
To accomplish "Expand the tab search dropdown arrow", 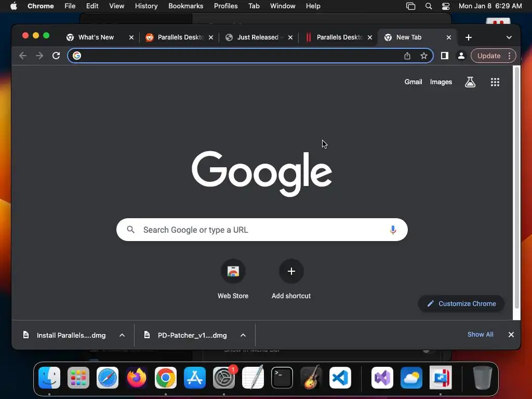I will tap(509, 37).
